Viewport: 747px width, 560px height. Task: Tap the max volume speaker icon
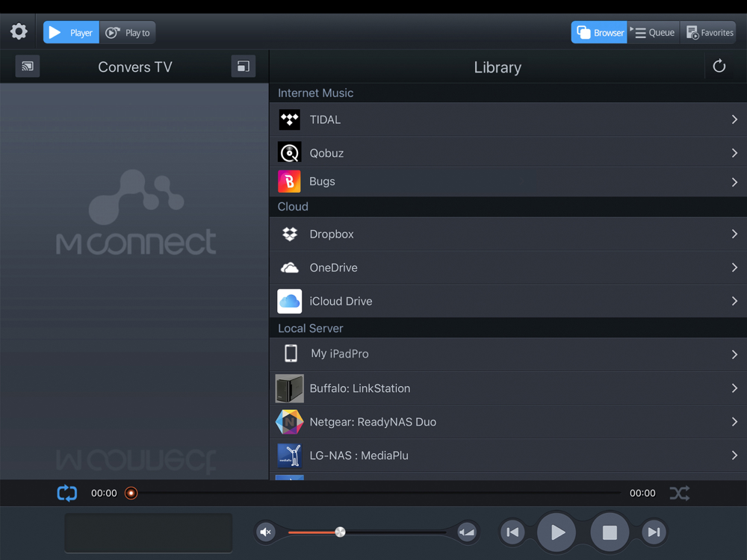click(x=466, y=532)
